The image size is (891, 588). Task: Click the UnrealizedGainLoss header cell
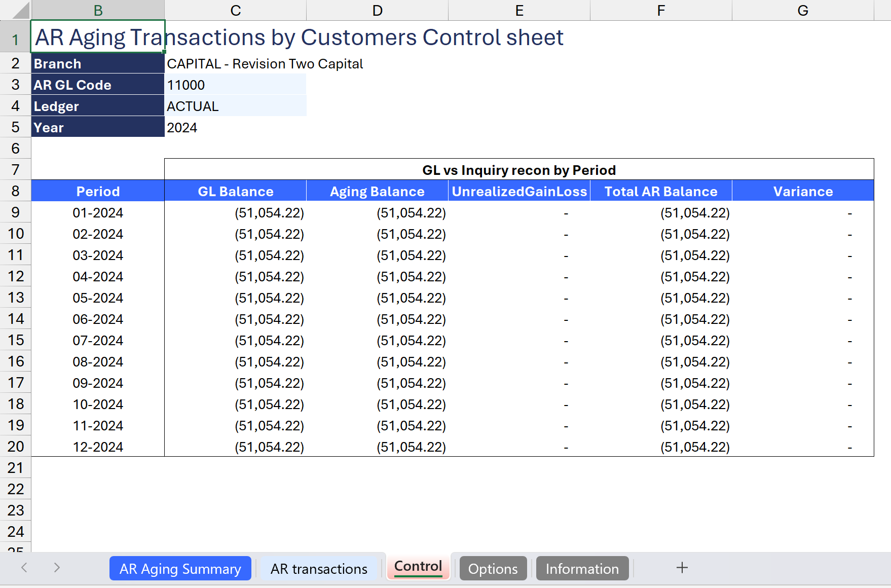coord(519,192)
